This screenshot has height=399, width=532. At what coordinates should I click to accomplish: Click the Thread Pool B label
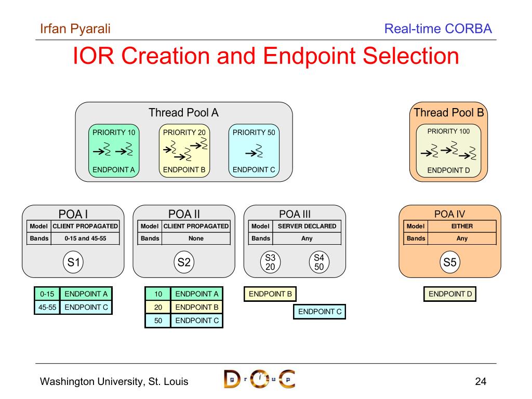click(x=448, y=113)
